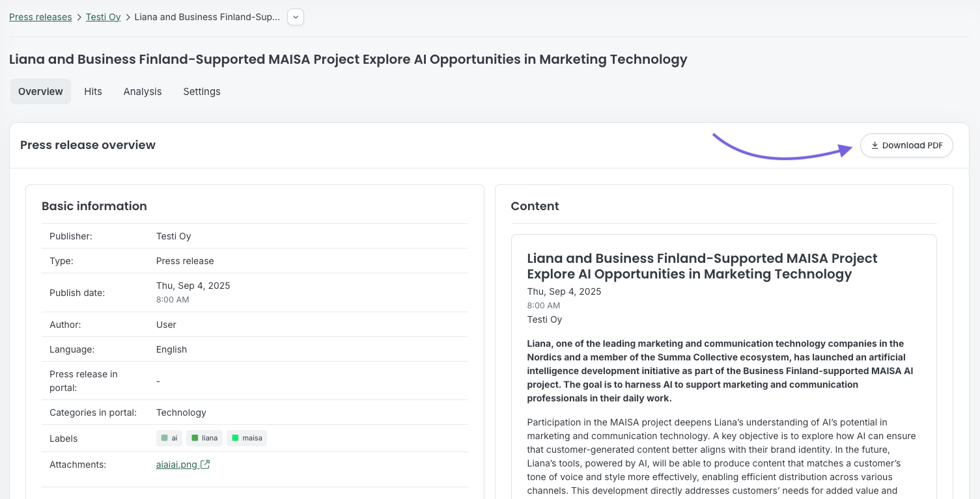
Task: Open the Testi Oy breadcrumb link
Action: pos(104,17)
